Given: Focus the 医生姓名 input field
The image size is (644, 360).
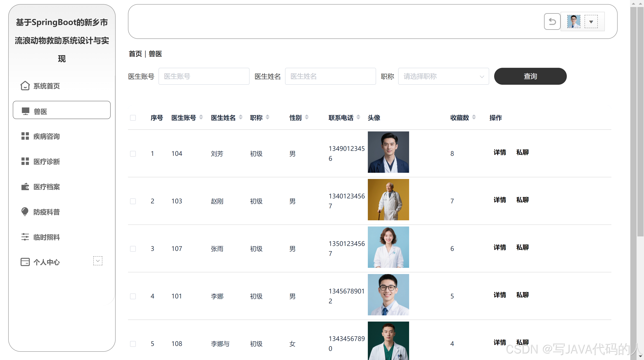Looking at the screenshot, I should tap(330, 76).
